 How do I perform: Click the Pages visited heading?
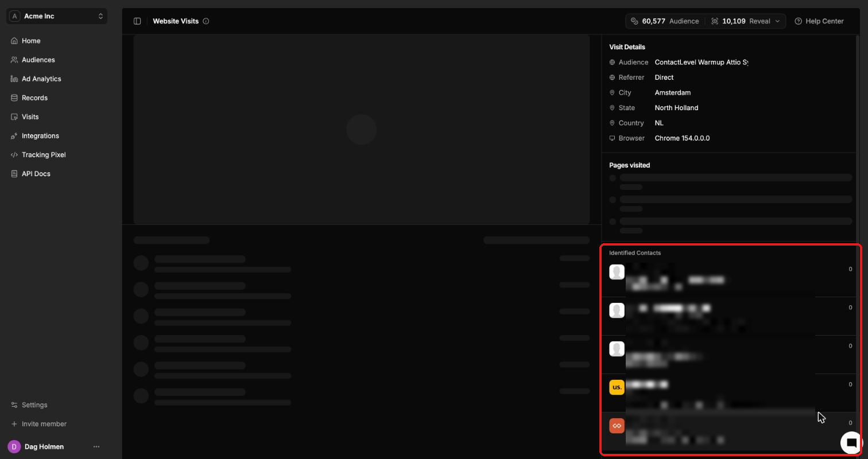[630, 165]
